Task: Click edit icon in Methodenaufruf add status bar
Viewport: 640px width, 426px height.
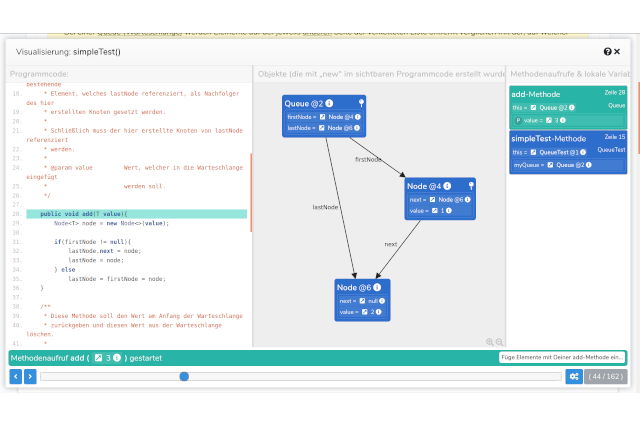Action: click(98, 358)
